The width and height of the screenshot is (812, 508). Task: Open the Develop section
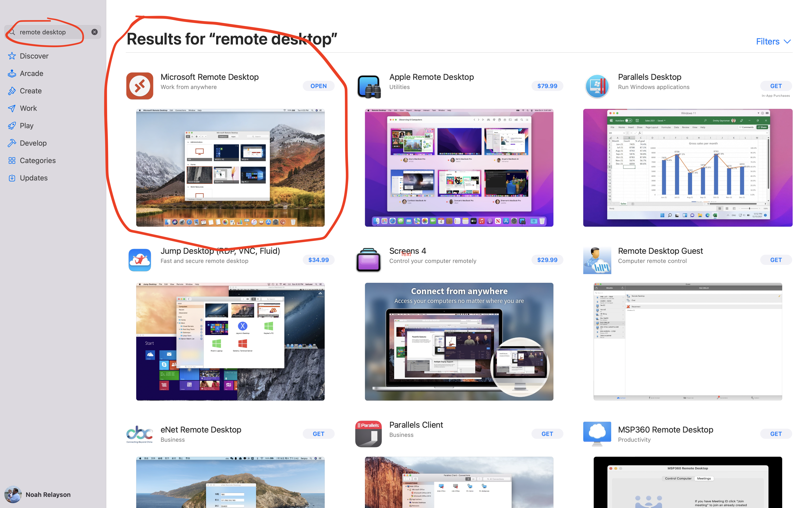(33, 143)
